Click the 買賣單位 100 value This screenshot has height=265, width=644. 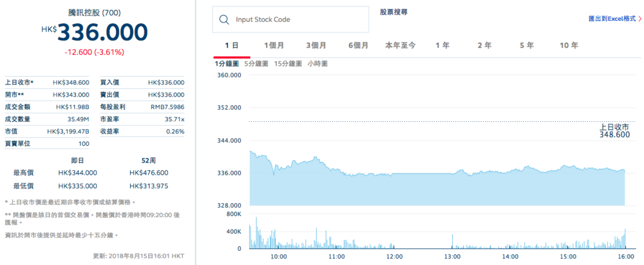tap(84, 144)
